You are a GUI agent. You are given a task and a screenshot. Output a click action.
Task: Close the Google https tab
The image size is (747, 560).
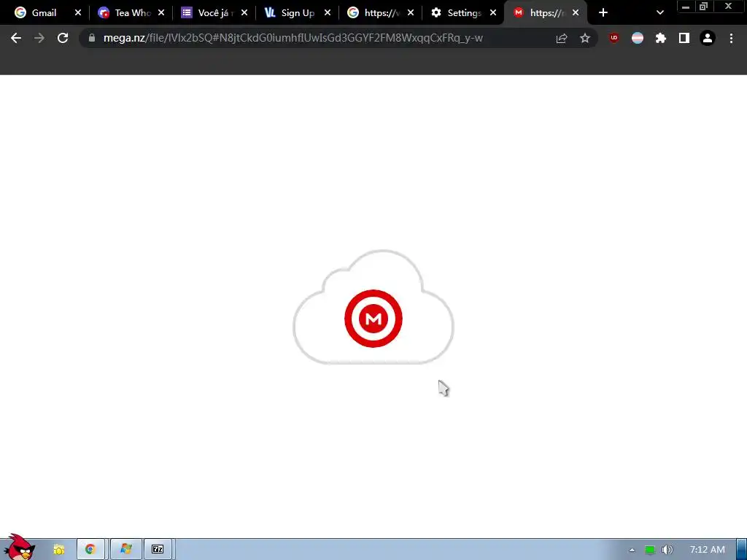click(x=411, y=13)
